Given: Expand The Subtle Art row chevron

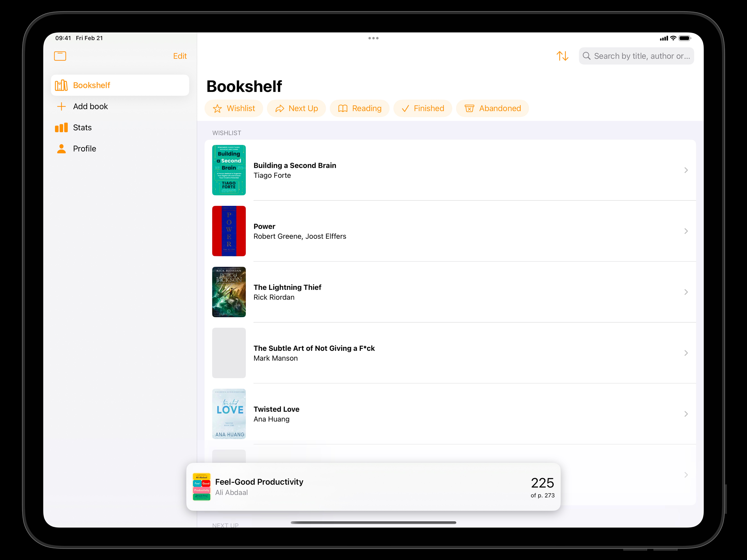Looking at the screenshot, I should [686, 353].
